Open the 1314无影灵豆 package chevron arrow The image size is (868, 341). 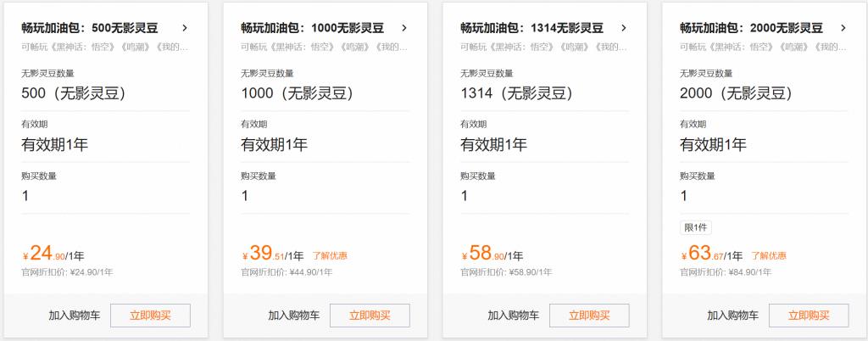point(624,28)
